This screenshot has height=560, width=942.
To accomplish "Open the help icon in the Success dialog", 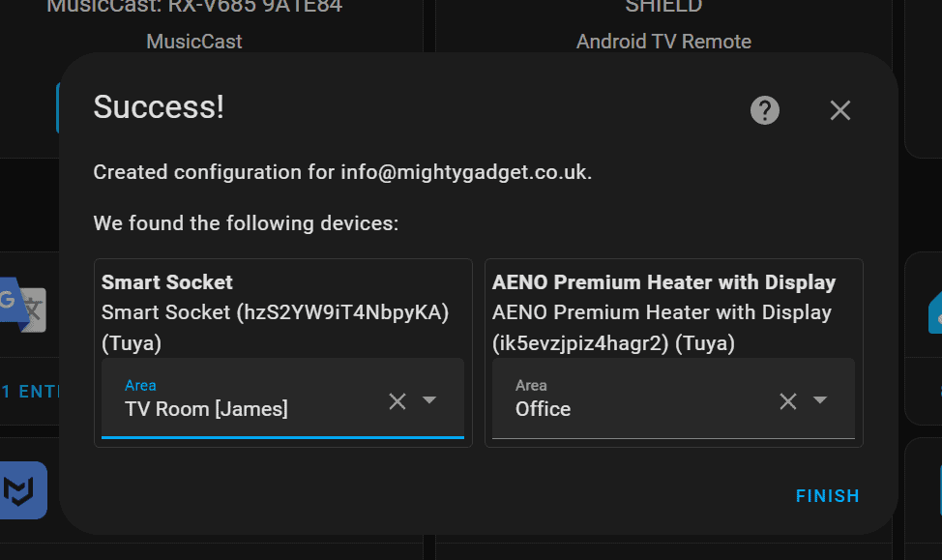I will pos(765,110).
